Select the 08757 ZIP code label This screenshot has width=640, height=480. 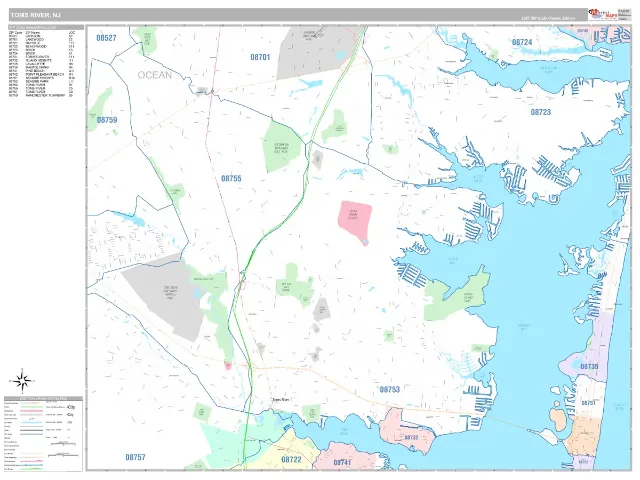(x=135, y=457)
